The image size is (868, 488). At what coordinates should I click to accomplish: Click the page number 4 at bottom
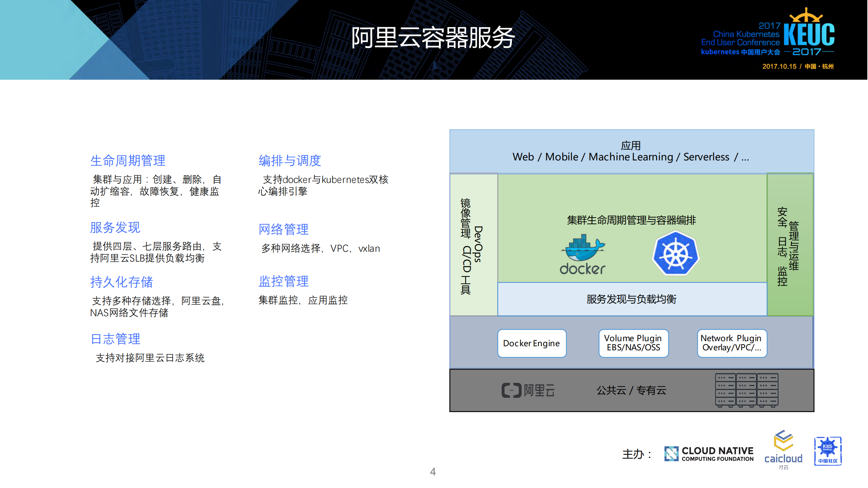(x=433, y=471)
